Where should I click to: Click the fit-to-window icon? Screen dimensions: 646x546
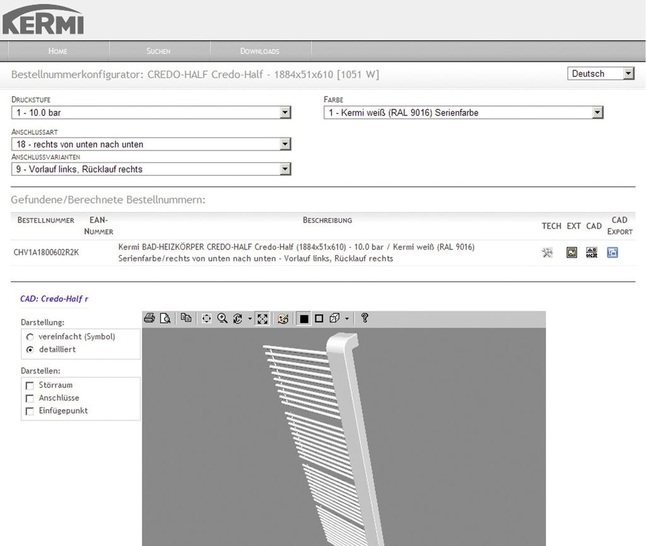point(262,318)
